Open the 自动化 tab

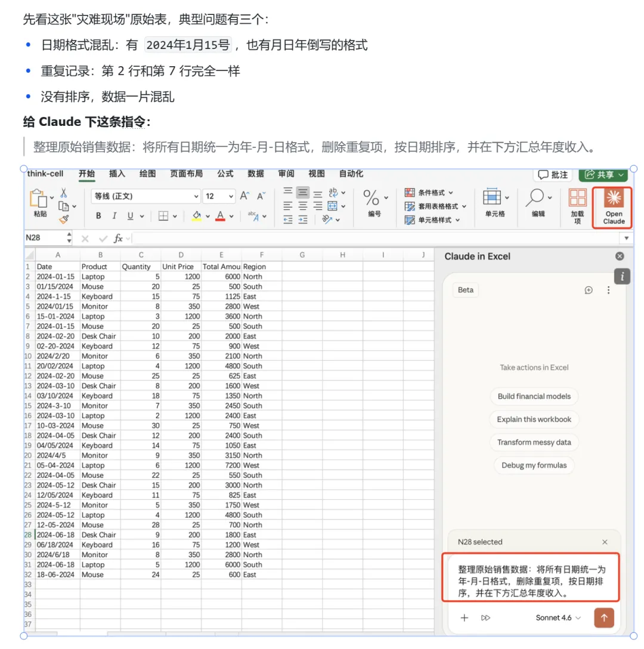click(351, 174)
